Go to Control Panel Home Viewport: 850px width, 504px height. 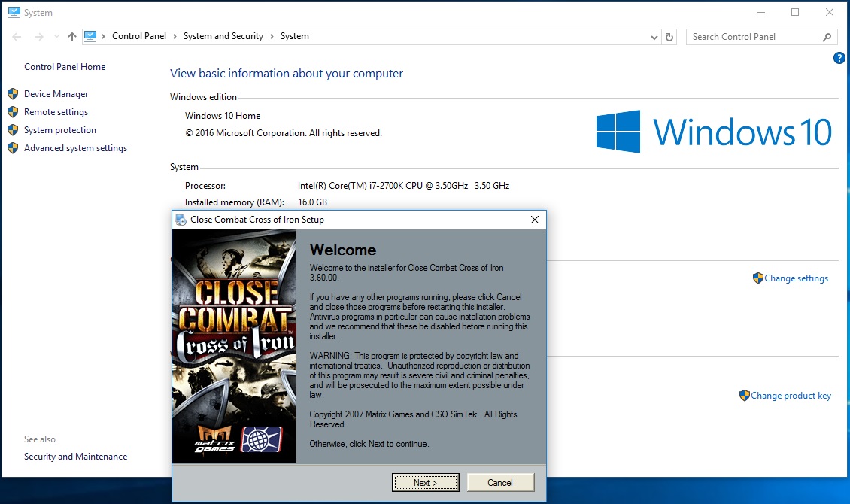click(x=65, y=67)
